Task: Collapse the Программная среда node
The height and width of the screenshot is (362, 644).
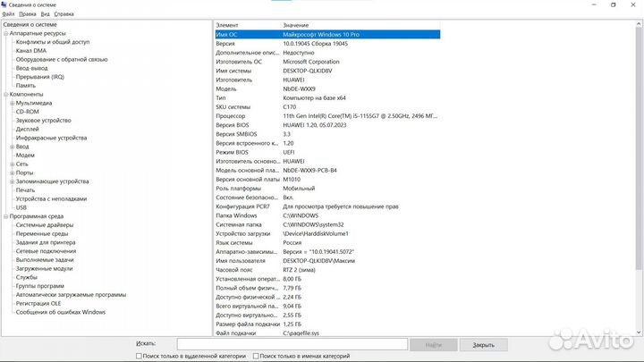Action: point(6,216)
